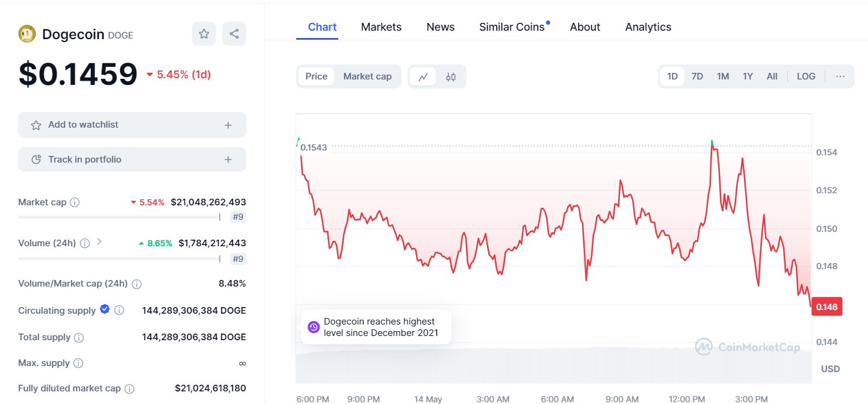Click the market cap rank #9 badge
The height and width of the screenshot is (404, 868).
[x=238, y=217]
